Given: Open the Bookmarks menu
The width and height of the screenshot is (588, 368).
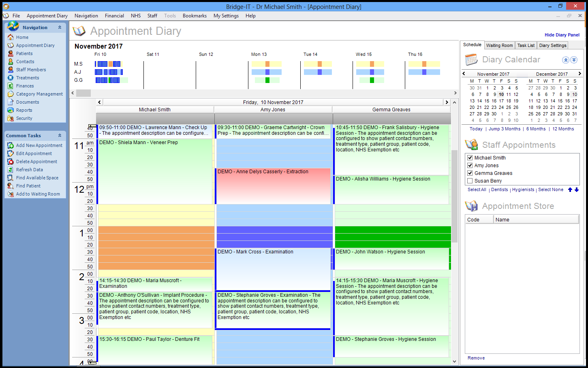Looking at the screenshot, I should (195, 16).
